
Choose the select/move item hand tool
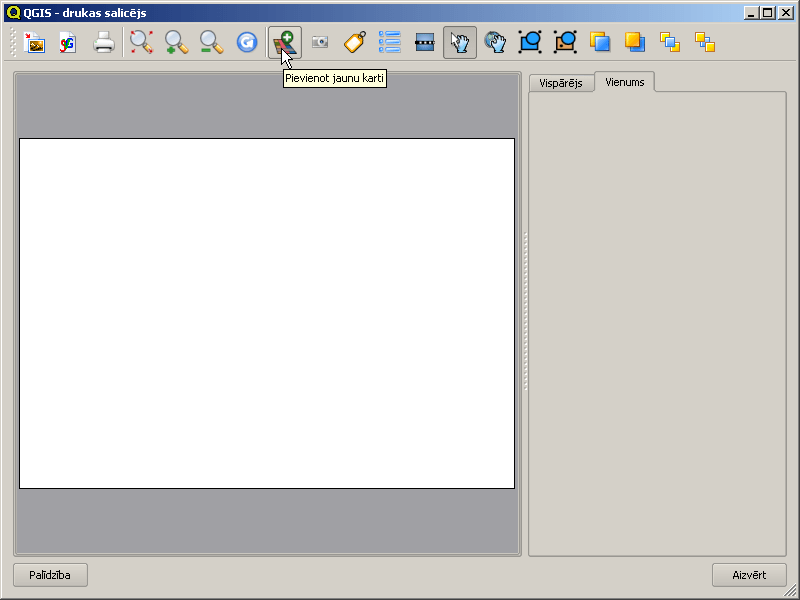pos(460,42)
